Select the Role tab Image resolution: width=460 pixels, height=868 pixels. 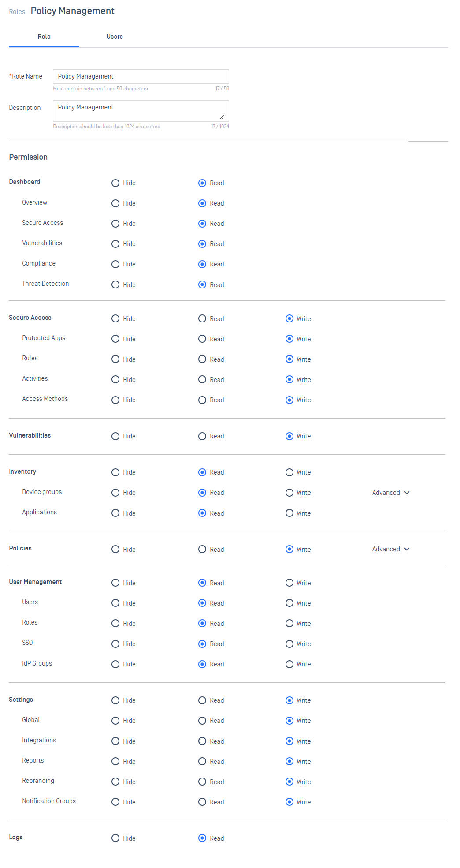(44, 37)
